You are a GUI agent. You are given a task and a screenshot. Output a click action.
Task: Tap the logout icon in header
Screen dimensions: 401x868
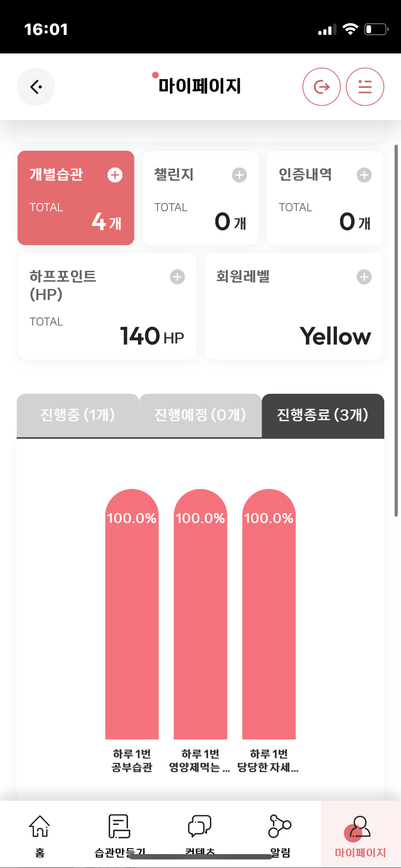coord(321,87)
